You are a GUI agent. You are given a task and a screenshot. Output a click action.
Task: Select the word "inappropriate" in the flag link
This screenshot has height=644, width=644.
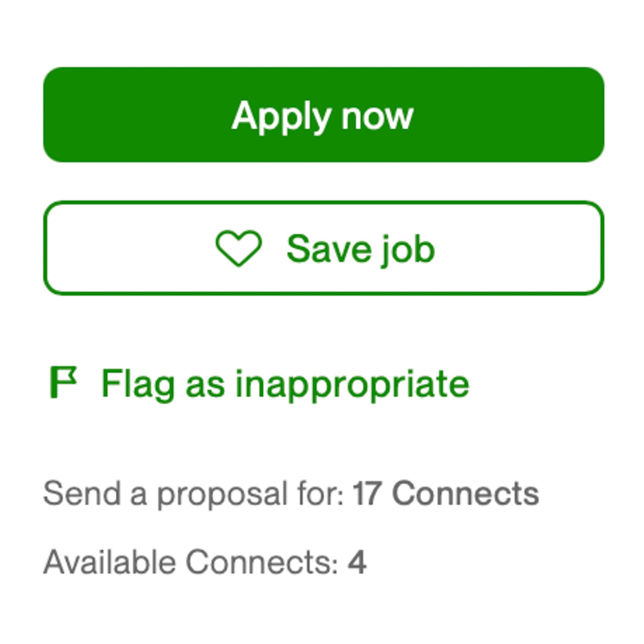352,383
